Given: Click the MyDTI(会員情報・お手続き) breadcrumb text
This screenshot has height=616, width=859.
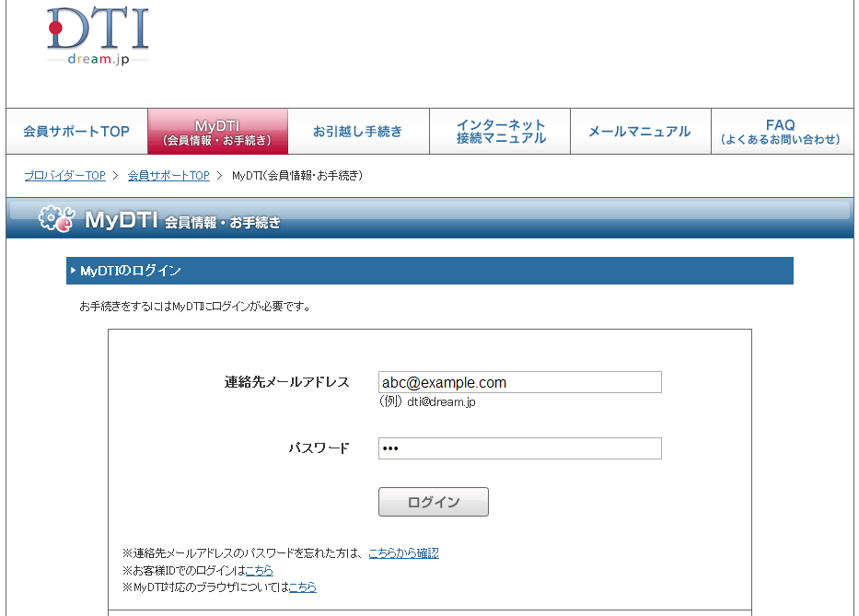Looking at the screenshot, I should 297,175.
